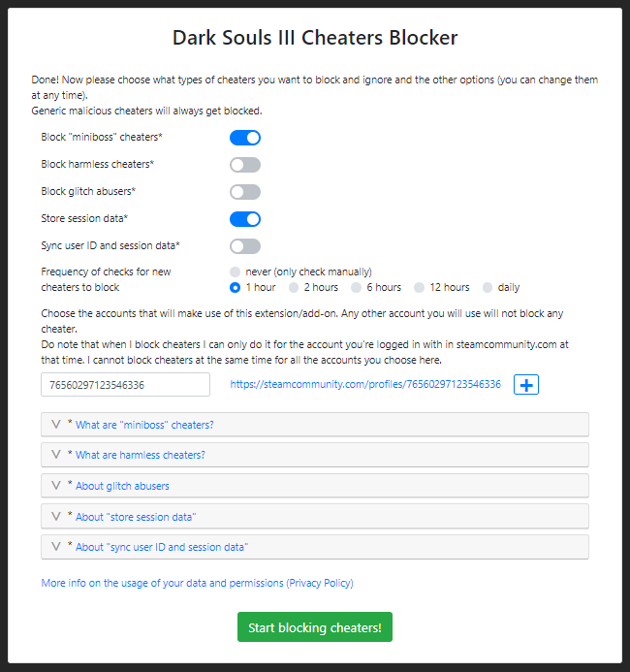
Task: Click the Steam ID input field
Action: 125,385
